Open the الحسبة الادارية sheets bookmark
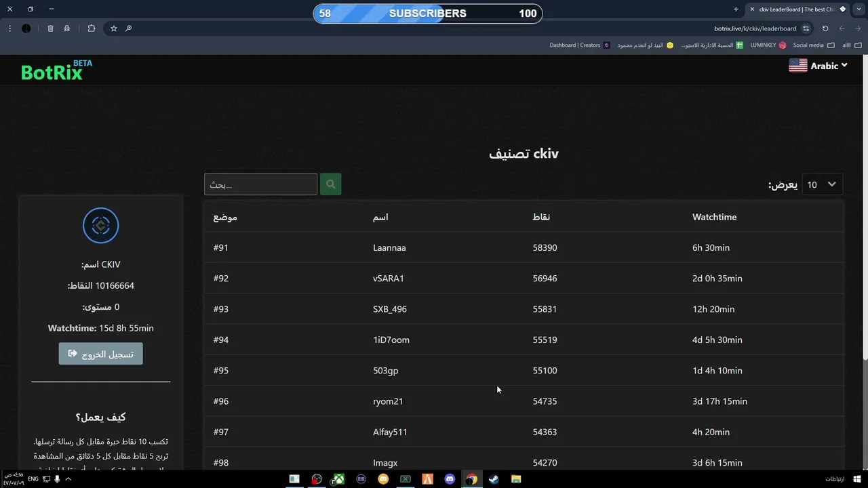Image resolution: width=868 pixels, height=488 pixels. pos(712,45)
